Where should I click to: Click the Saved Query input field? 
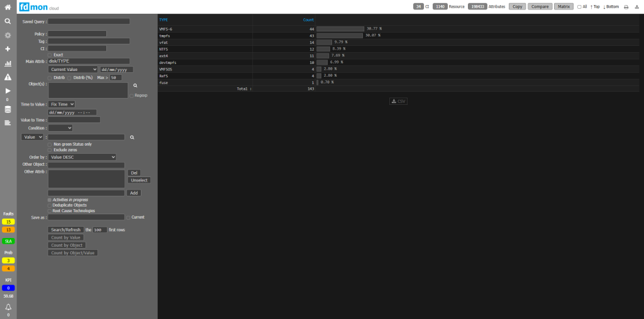pyautogui.click(x=89, y=21)
